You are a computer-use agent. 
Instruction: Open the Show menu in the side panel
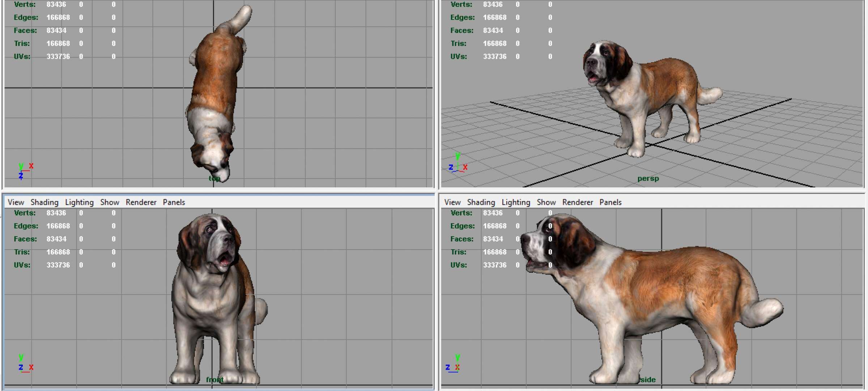coord(546,202)
